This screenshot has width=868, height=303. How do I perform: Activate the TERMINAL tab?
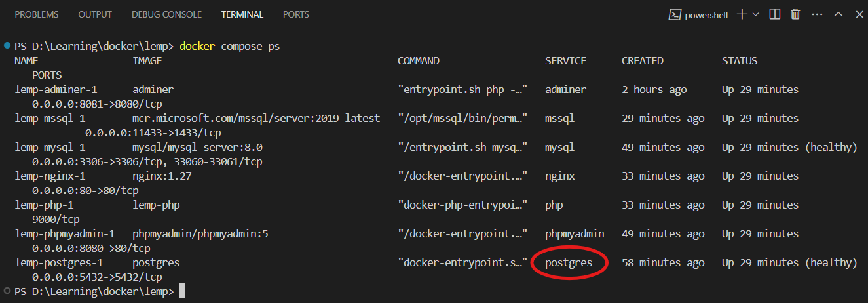click(x=242, y=14)
